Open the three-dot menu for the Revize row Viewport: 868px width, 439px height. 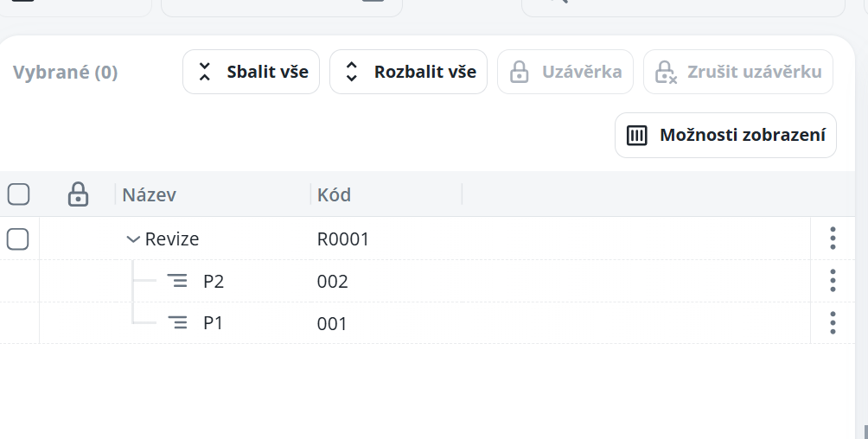coord(833,239)
